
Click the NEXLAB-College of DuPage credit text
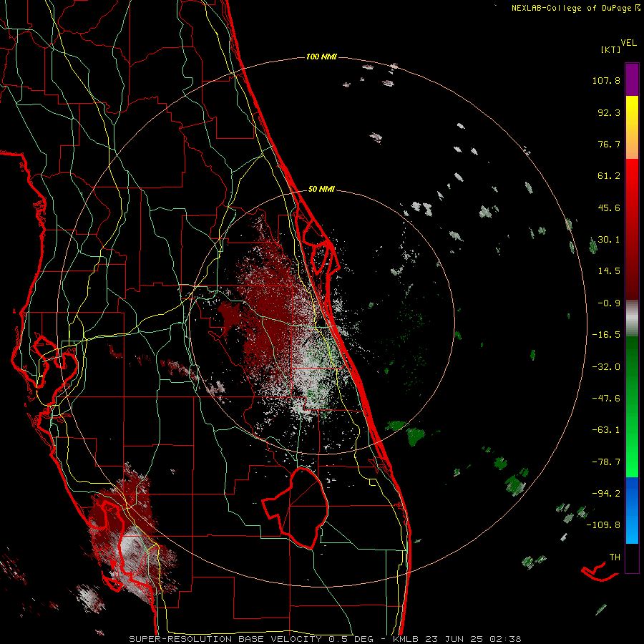pyautogui.click(x=571, y=8)
